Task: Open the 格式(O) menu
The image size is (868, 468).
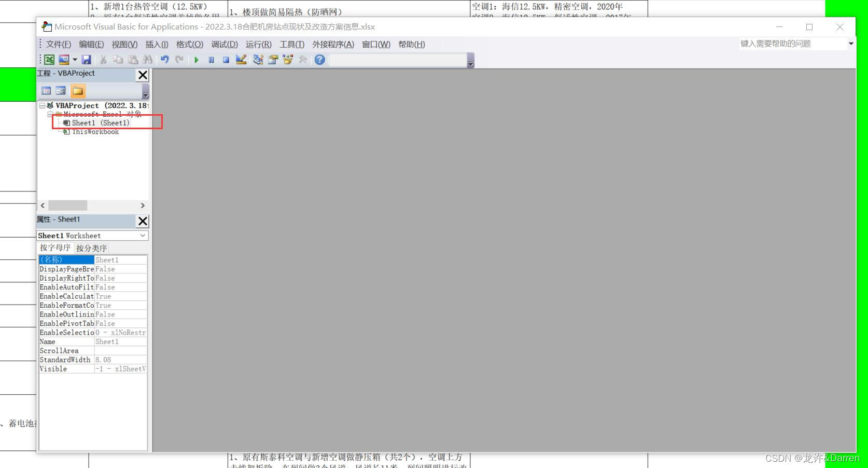Action: (190, 44)
